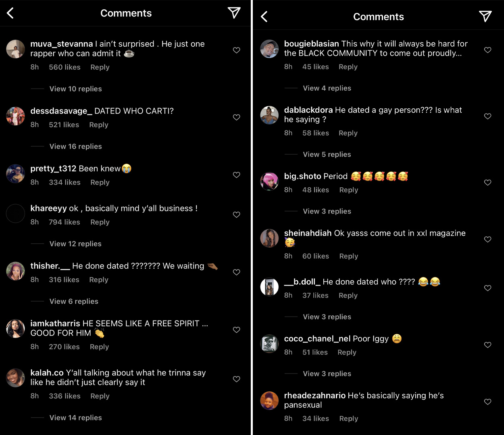Select the Comments title on the left screen
504x435 pixels.
pos(126,13)
